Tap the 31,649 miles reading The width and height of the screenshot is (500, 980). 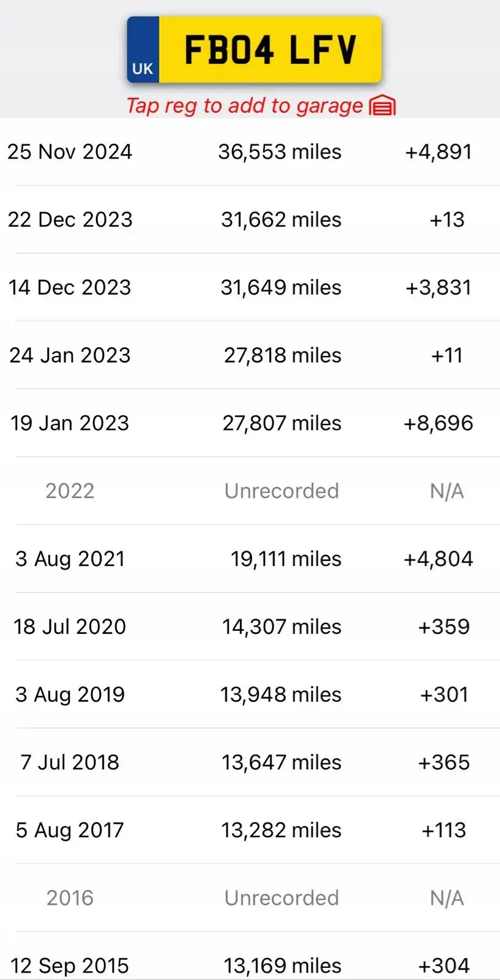281,287
